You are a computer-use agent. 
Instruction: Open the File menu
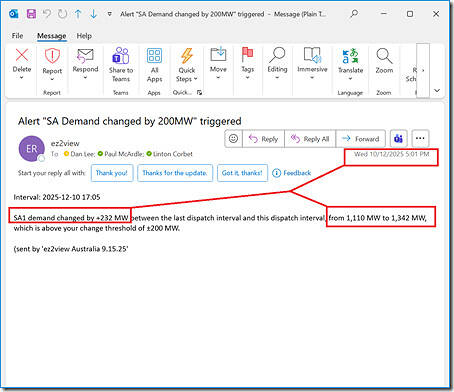17,36
